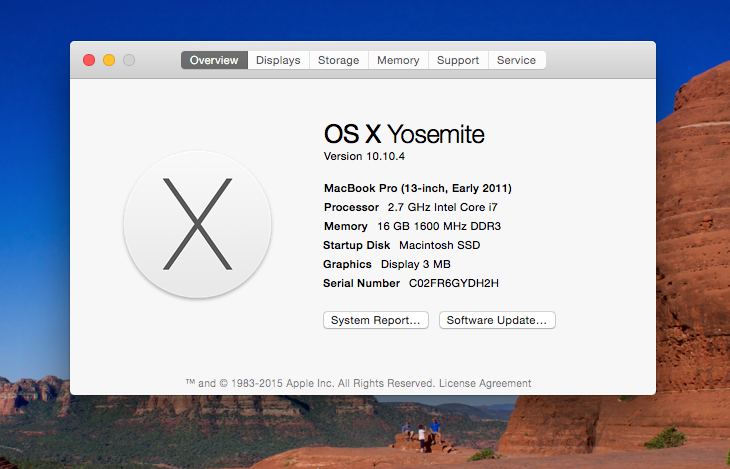Click memory value 16 GB 1600 MHz DDR3

click(x=439, y=226)
